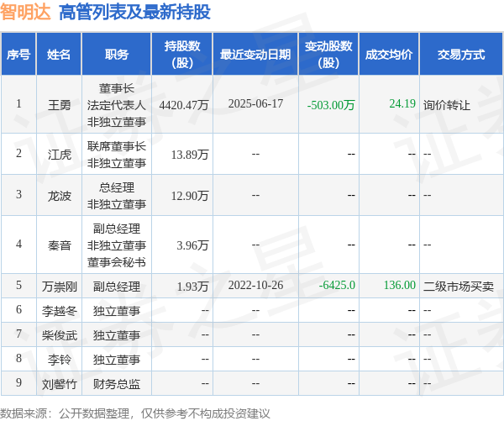Click the average price 136.00
The height and width of the screenshot is (421, 504).
point(400,285)
